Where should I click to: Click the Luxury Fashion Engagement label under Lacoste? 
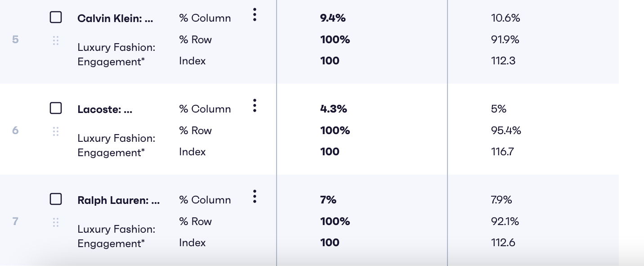[116, 145]
